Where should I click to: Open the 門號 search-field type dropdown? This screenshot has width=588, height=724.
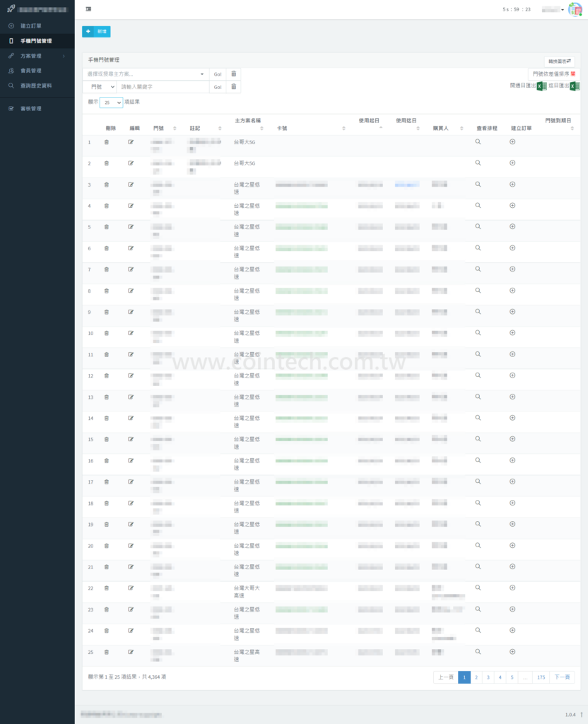point(99,87)
